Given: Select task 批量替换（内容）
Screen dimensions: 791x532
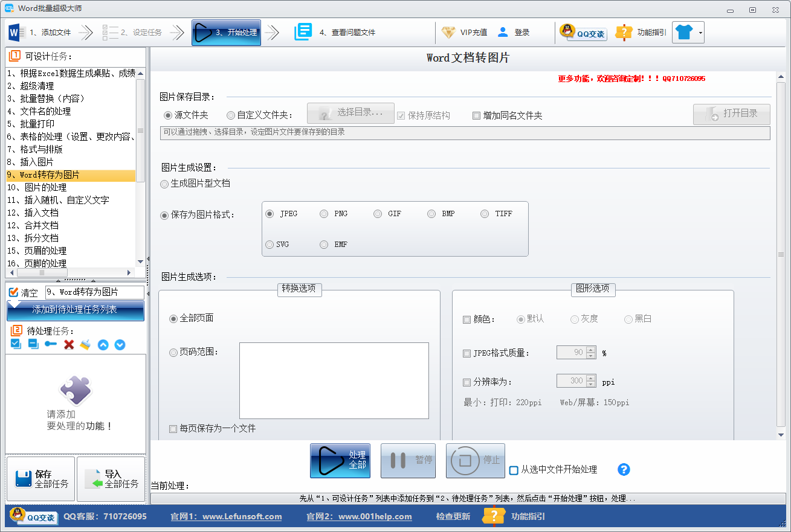Looking at the screenshot, I should coord(71,98).
